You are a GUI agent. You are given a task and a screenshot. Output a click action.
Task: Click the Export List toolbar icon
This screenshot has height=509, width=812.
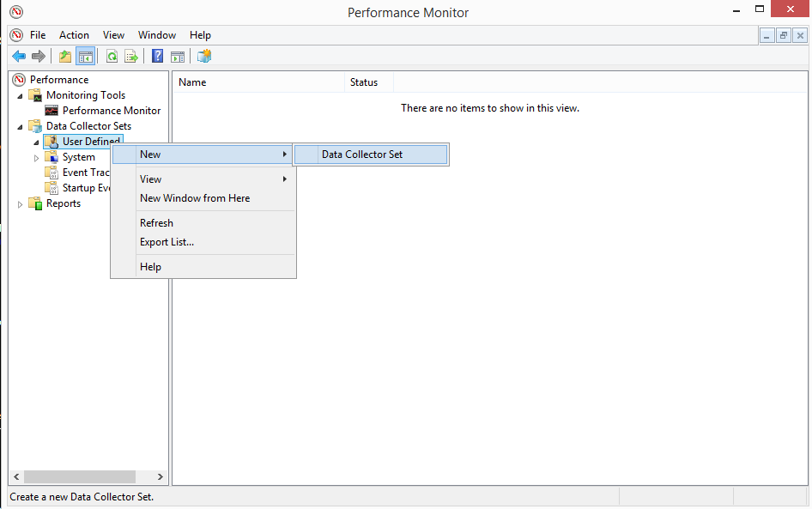tap(131, 57)
